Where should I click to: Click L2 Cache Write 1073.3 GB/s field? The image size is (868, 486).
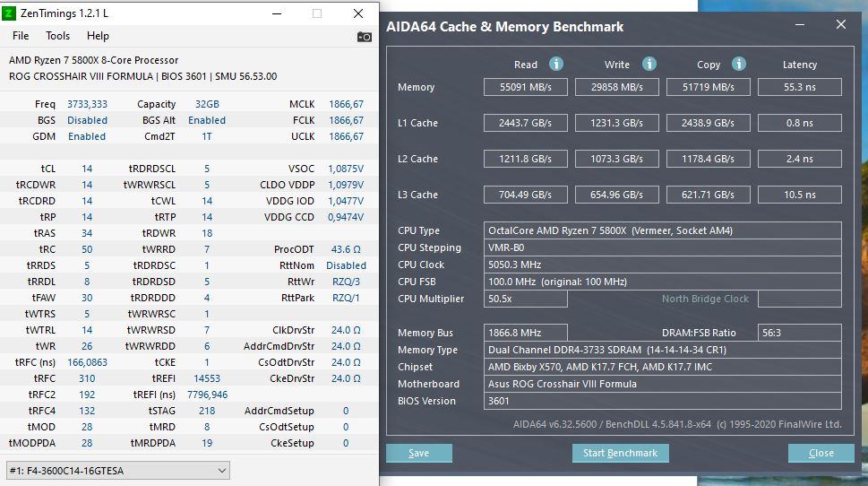coord(616,159)
